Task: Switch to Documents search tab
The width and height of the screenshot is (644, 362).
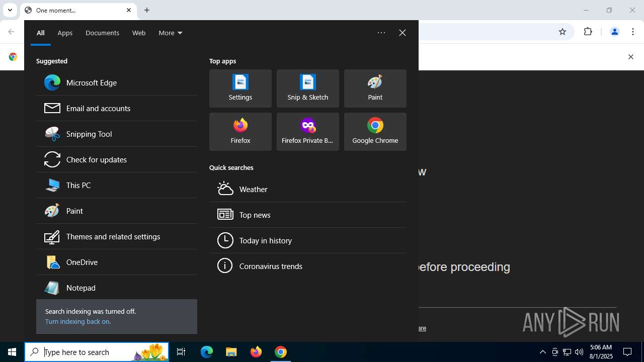Action: coord(102,33)
